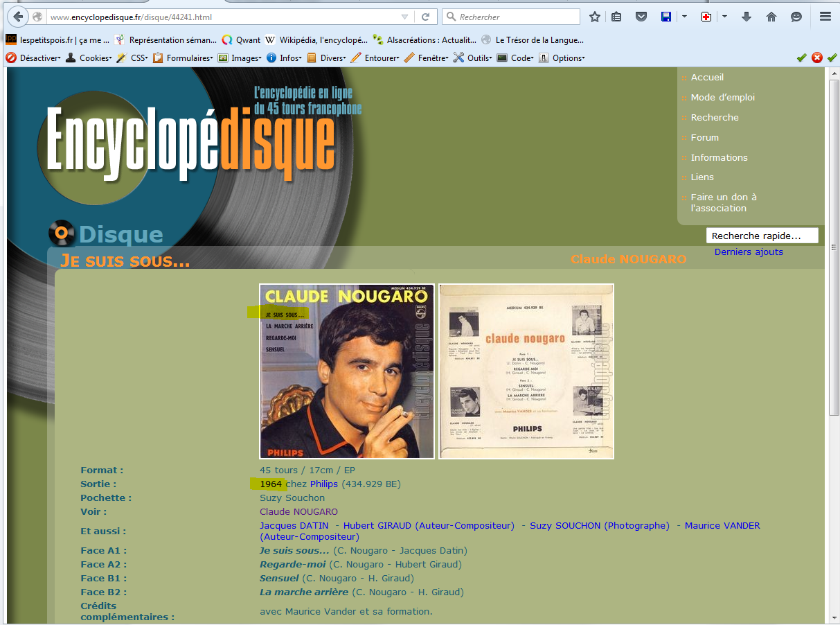Open the lespetitspois.fr bookmark

58,40
